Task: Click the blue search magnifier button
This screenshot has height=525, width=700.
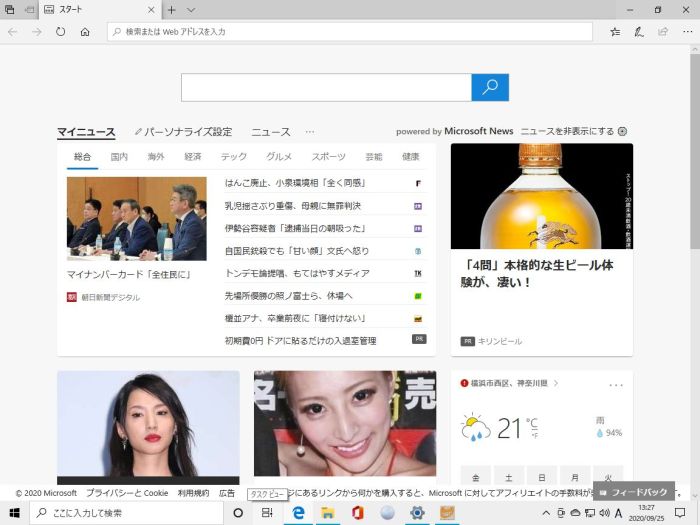Action: click(490, 87)
